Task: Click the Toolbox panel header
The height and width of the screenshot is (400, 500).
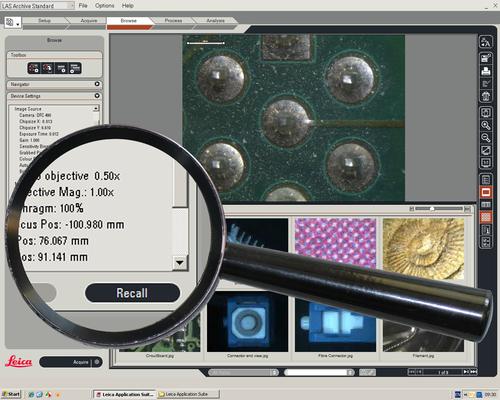Action: (x=54, y=55)
